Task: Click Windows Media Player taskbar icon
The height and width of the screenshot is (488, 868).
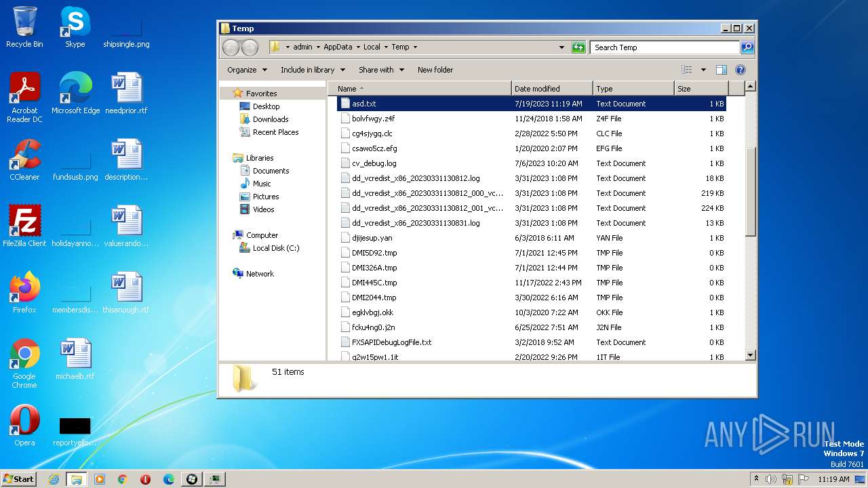Action: coord(100,479)
